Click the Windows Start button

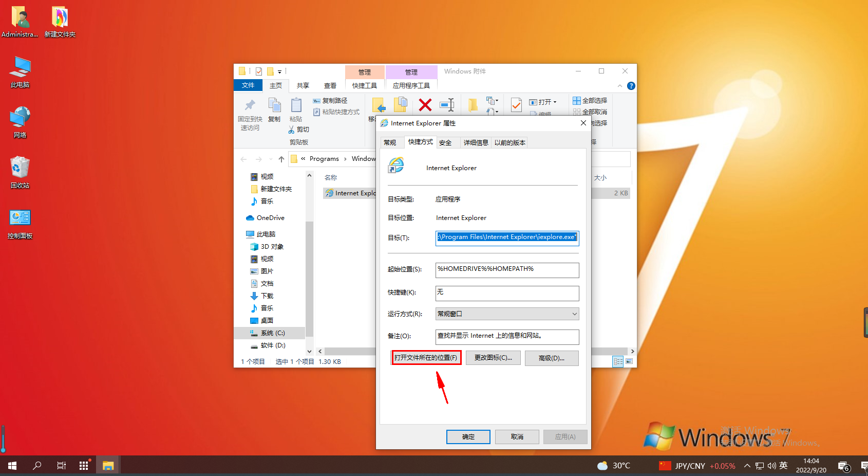pos(12,466)
